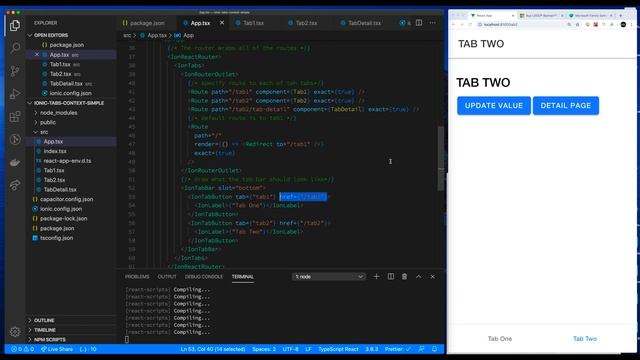The image size is (640, 360).
Task: Select Tab Two in app tab bar
Action: tap(584, 338)
